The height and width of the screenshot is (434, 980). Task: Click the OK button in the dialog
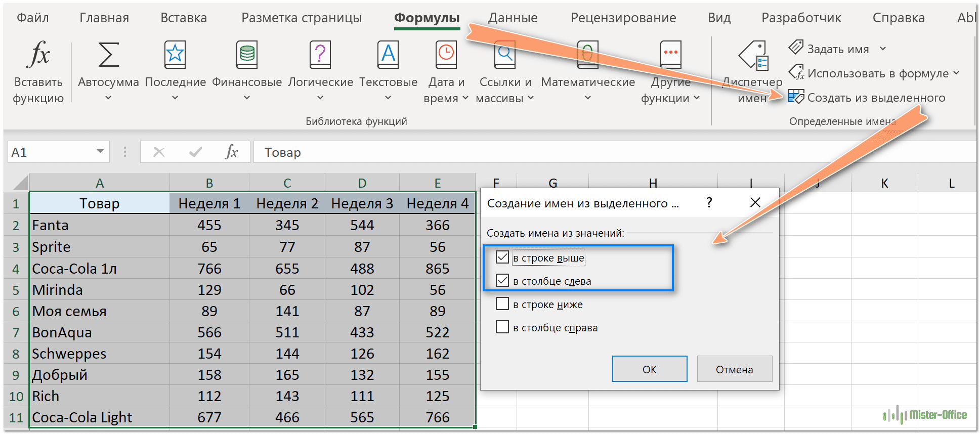click(650, 369)
